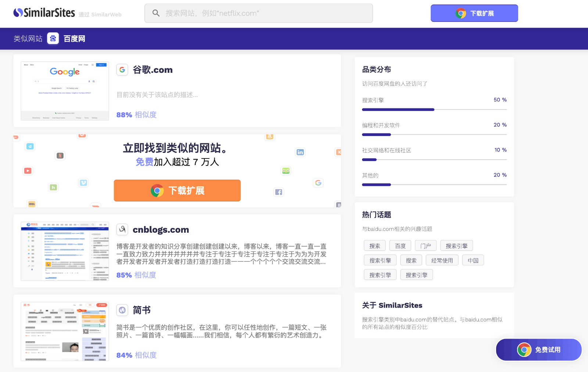The width and height of the screenshot is (588, 372).
Task: Click the LinkedIn icon in the banner
Action: point(300,152)
